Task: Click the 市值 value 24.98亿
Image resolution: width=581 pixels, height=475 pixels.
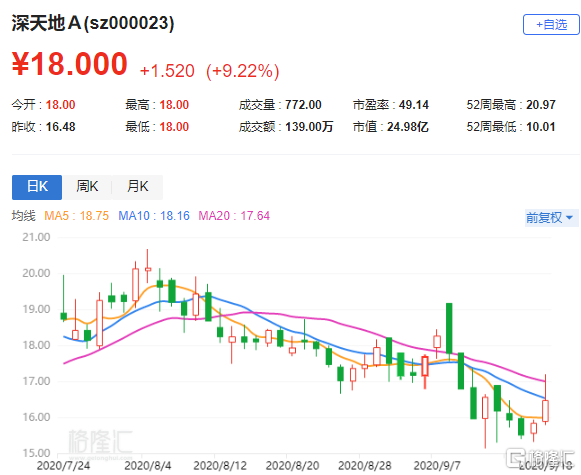Action: pyautogui.click(x=408, y=127)
